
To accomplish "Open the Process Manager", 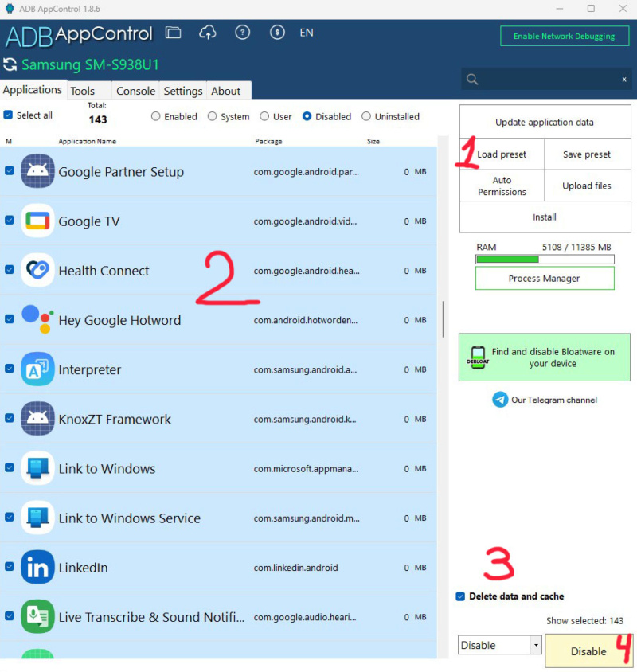I will [545, 279].
